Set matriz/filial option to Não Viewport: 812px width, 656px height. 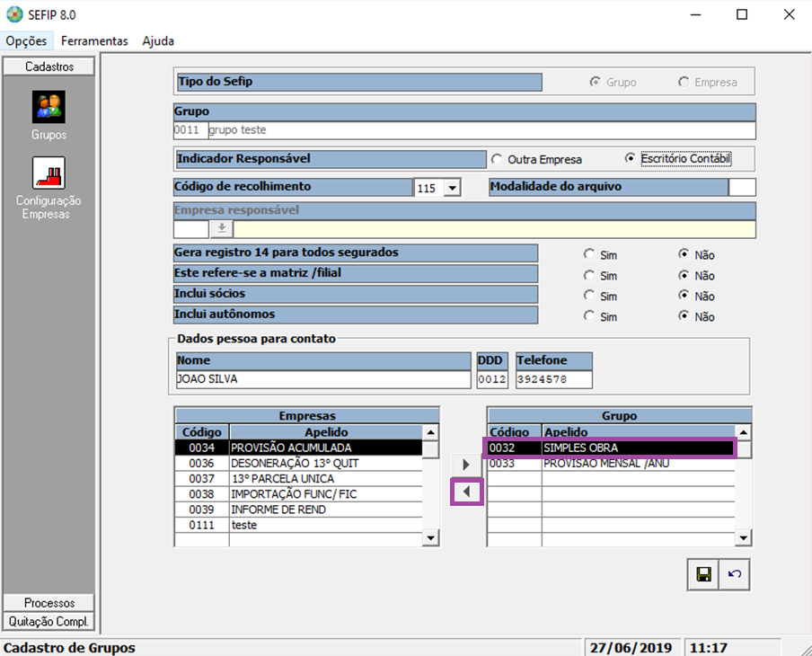pyautogui.click(x=684, y=275)
